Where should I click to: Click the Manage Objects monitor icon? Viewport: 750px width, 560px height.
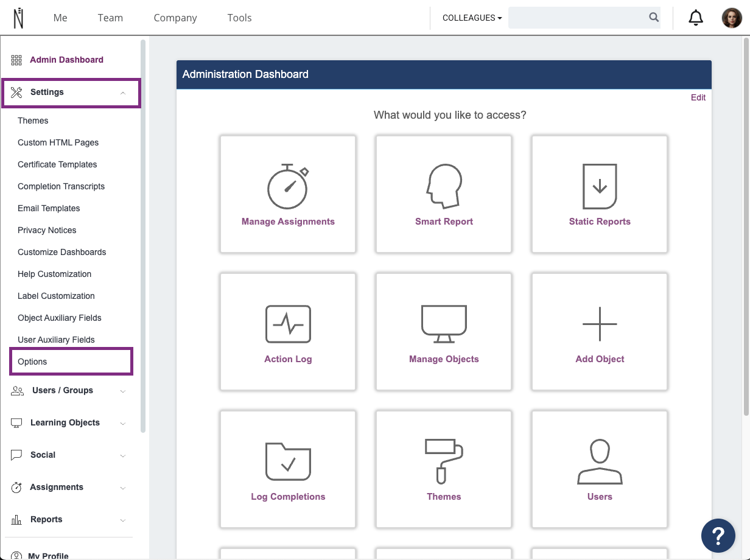tap(444, 324)
